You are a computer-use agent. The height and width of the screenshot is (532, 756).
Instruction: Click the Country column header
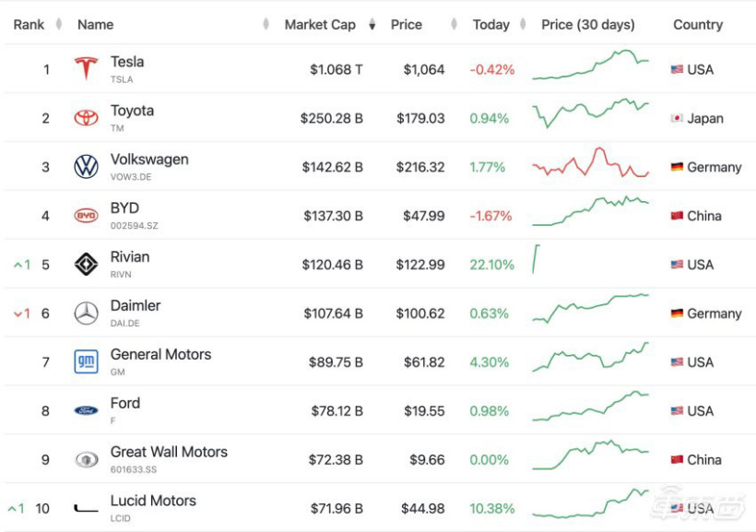pyautogui.click(x=698, y=25)
